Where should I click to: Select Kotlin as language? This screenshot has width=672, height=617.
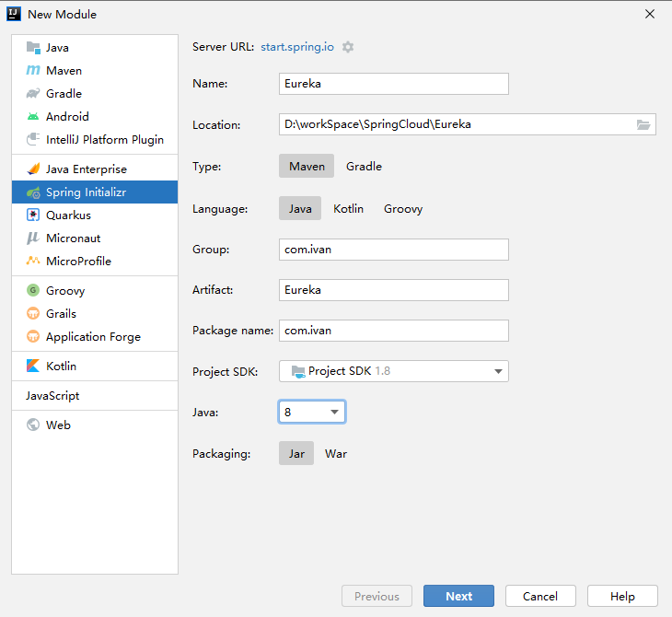[349, 208]
